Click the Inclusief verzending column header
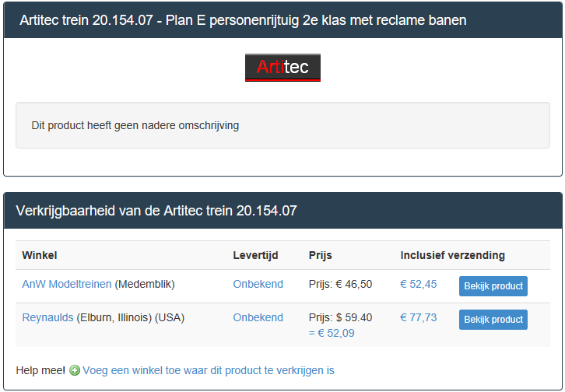This screenshot has width=565, height=392. coord(453,255)
